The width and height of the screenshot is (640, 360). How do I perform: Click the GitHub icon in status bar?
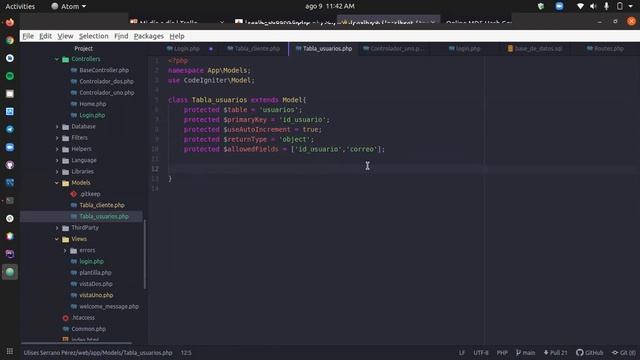click(580, 352)
